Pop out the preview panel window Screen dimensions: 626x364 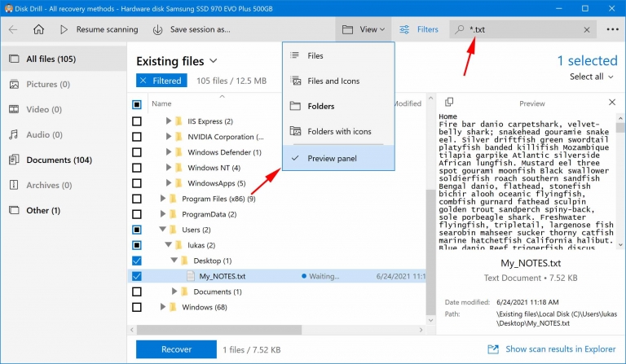pyautogui.click(x=451, y=103)
